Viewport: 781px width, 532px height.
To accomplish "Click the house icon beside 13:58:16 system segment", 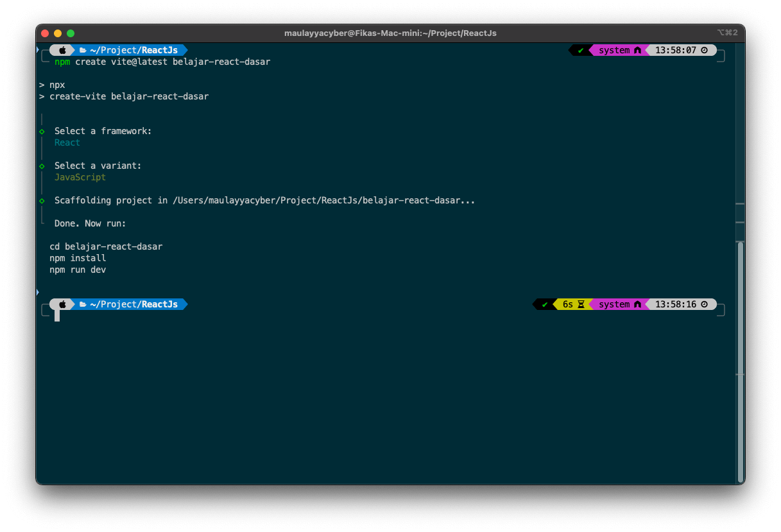I will click(x=637, y=304).
